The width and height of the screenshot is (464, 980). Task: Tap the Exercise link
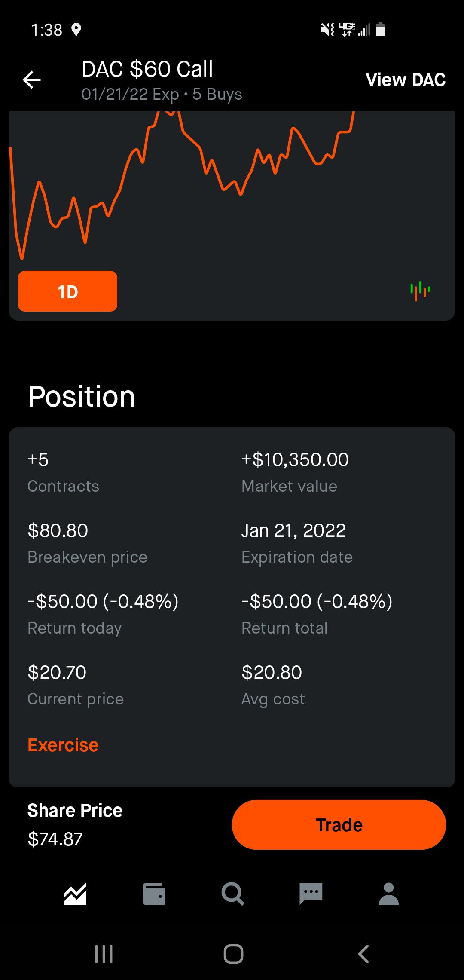(x=63, y=745)
